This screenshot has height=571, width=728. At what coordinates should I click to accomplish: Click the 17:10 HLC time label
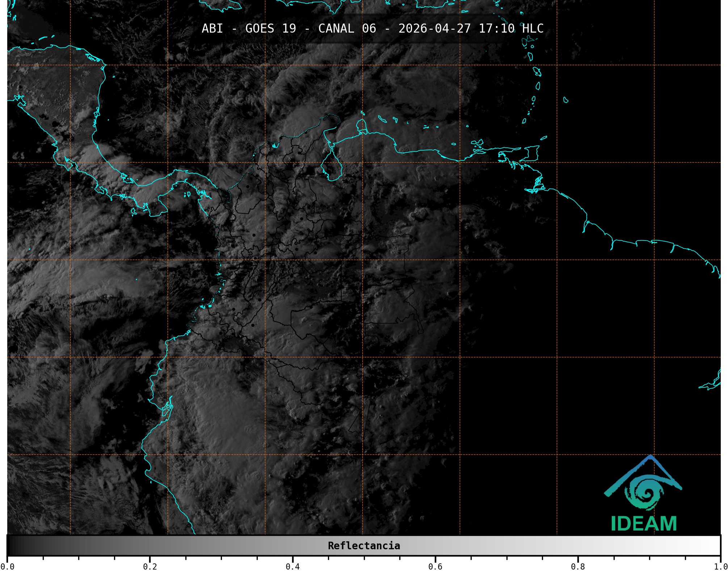(511, 29)
